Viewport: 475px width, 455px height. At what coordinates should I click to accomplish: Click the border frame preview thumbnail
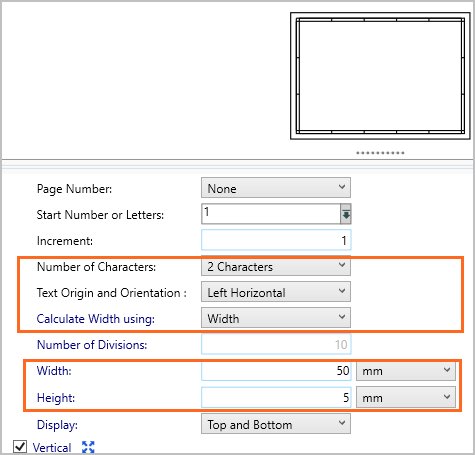click(x=380, y=76)
